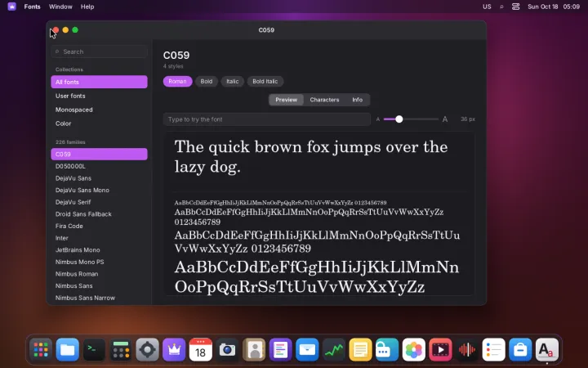The image size is (588, 368).
Task: Open the green chart monitor dock icon
Action: [334, 350]
